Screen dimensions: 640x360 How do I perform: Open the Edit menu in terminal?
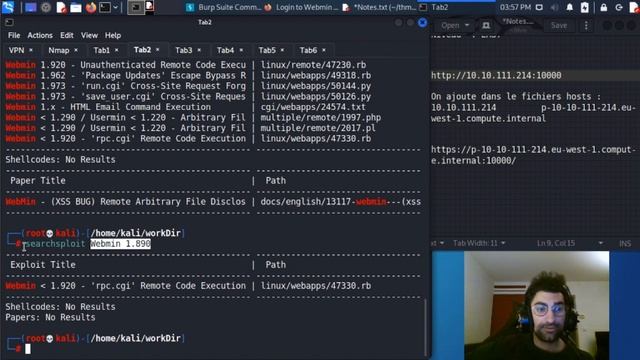(67, 36)
